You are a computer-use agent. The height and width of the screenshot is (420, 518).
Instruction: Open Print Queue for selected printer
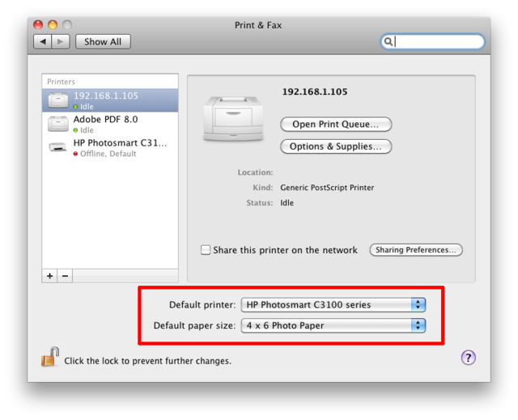point(336,124)
